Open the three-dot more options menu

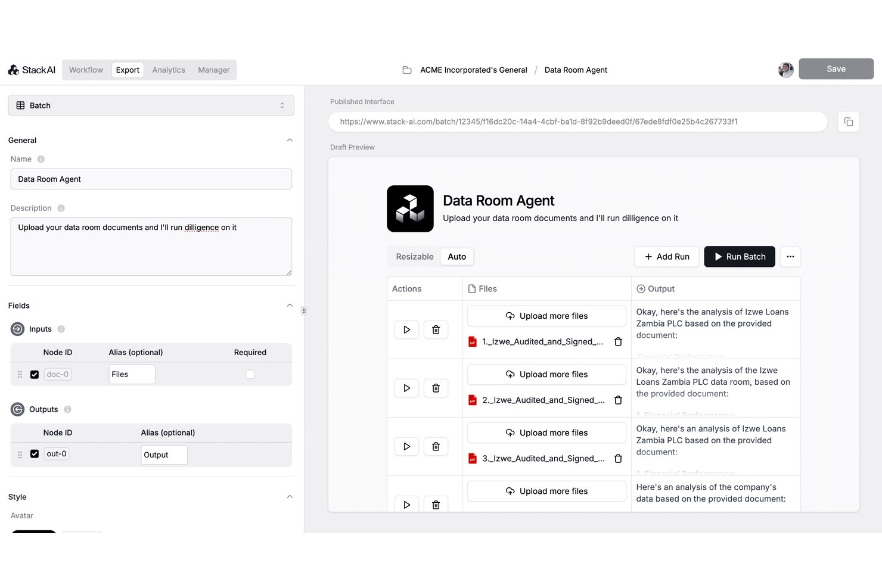790,257
